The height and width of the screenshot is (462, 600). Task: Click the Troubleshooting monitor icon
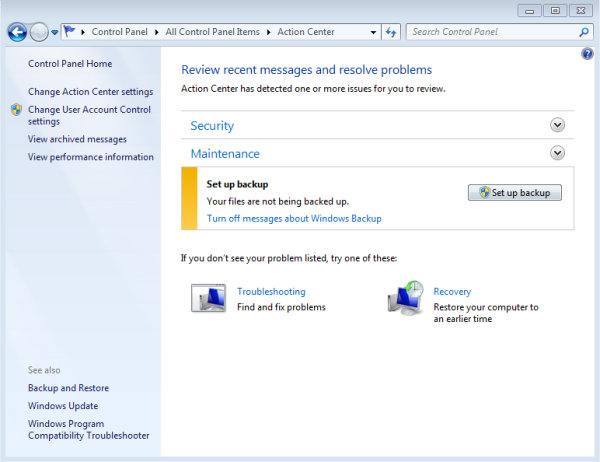click(209, 298)
